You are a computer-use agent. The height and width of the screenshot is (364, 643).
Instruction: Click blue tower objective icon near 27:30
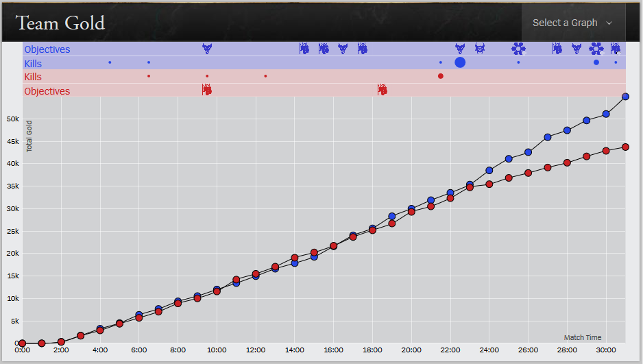pyautogui.click(x=557, y=49)
